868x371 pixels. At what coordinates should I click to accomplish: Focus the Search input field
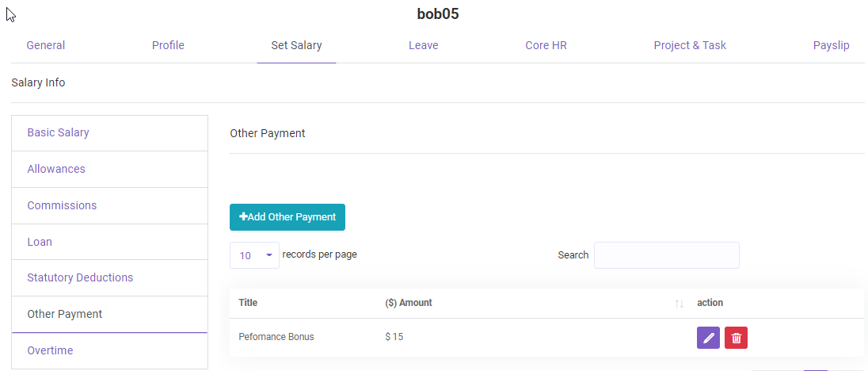coord(666,255)
